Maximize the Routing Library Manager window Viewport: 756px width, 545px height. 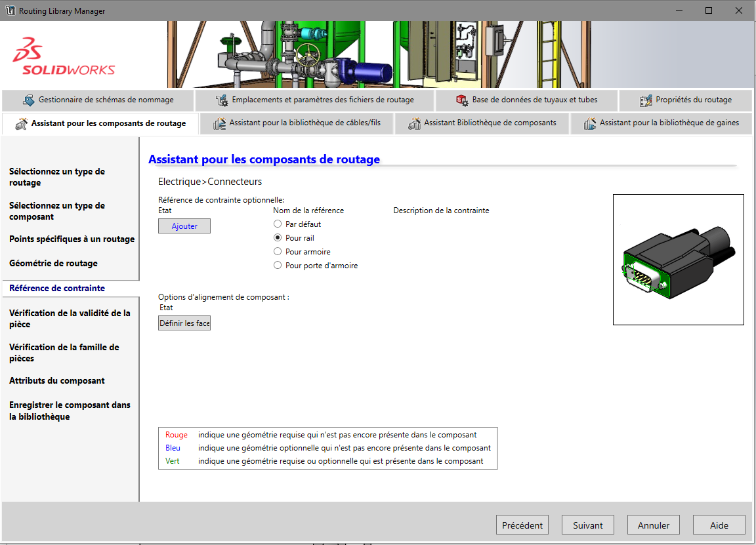709,10
